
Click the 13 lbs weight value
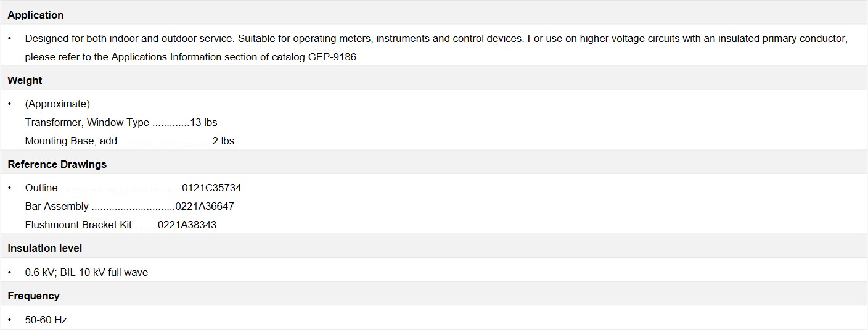click(203, 122)
